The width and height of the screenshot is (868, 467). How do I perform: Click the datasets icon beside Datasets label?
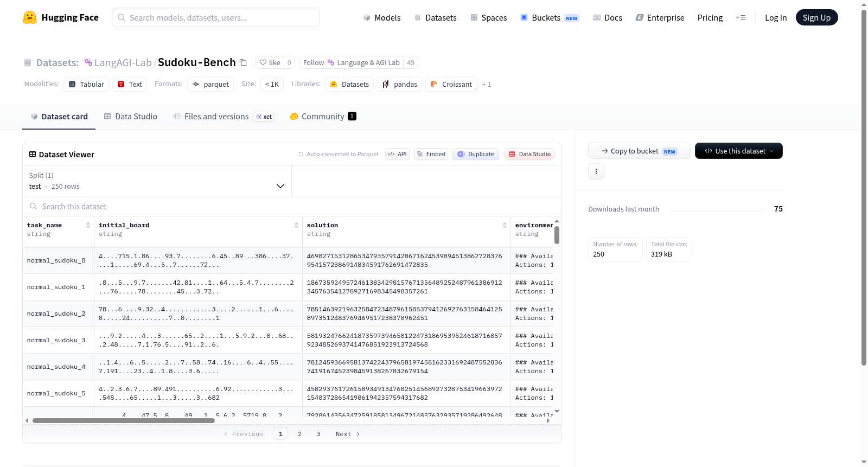tap(28, 63)
